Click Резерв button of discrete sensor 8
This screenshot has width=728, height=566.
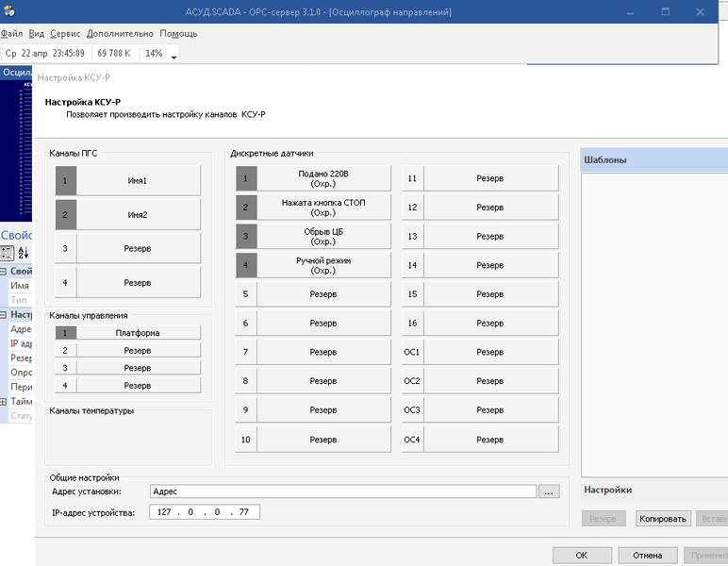tap(324, 381)
